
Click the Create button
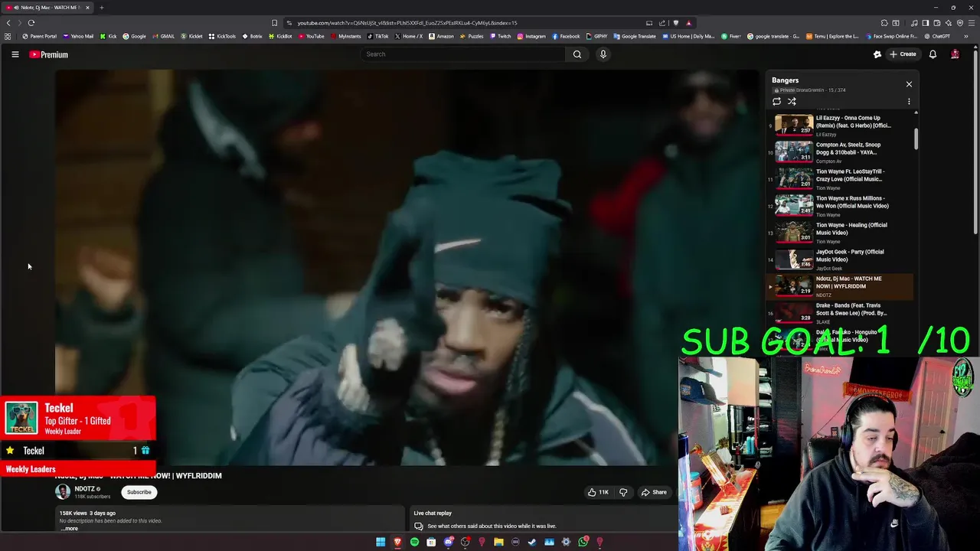[903, 54]
